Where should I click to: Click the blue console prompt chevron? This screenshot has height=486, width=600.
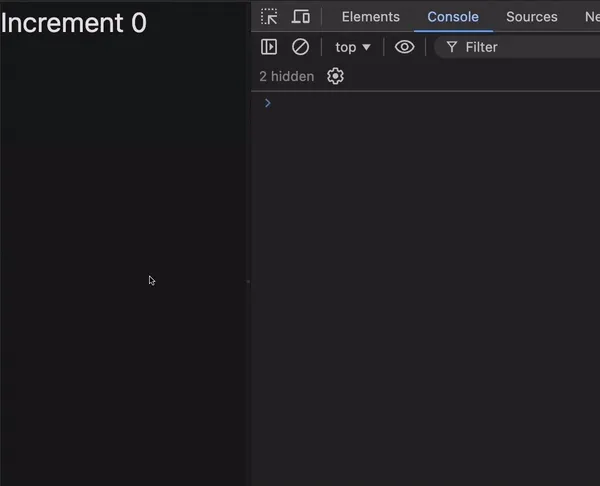coord(267,103)
